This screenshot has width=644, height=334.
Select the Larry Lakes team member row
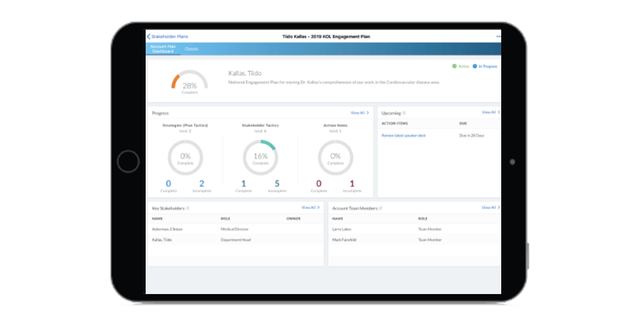tap(342, 229)
